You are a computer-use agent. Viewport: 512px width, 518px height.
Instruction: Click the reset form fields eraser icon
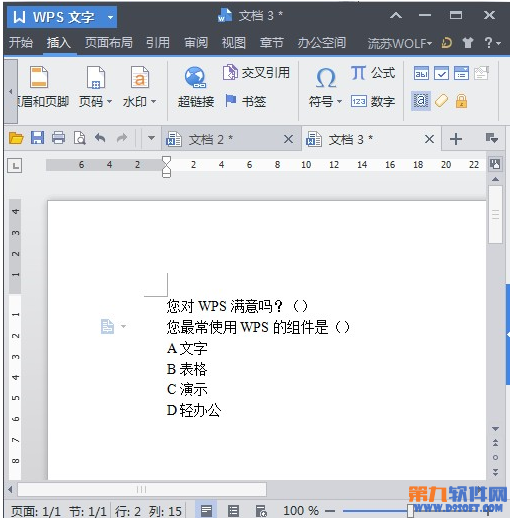[x=441, y=101]
